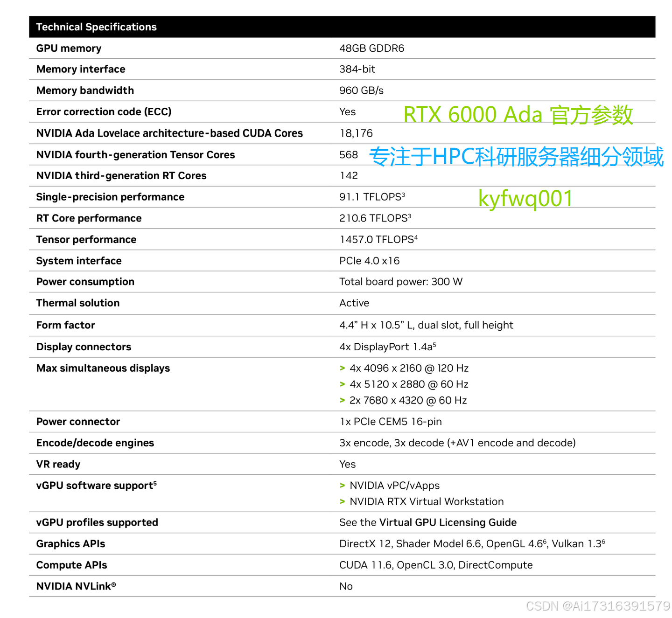
Task: Select '4x 5120 x 2880 @ 60 Hz' entry
Action: coord(409,385)
